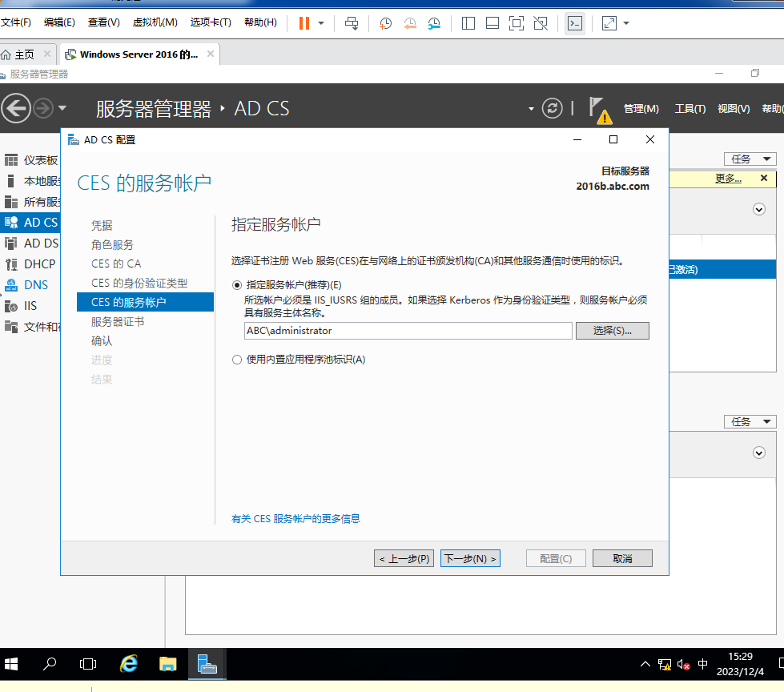The image size is (784, 692).
Task: Open the upper 任务 dropdown
Action: click(750, 159)
